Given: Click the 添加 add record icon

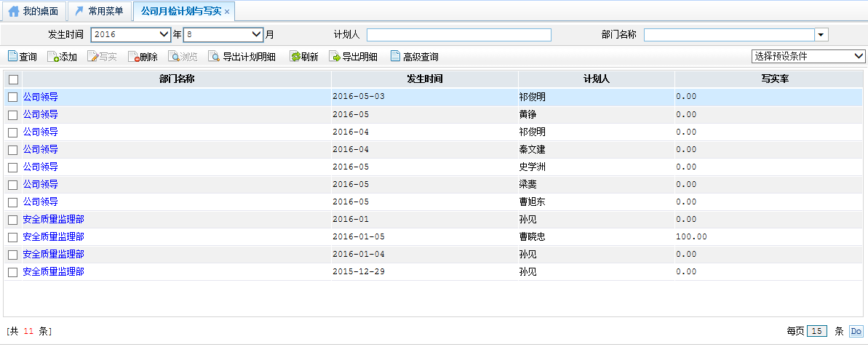Looking at the screenshot, I should [x=53, y=57].
